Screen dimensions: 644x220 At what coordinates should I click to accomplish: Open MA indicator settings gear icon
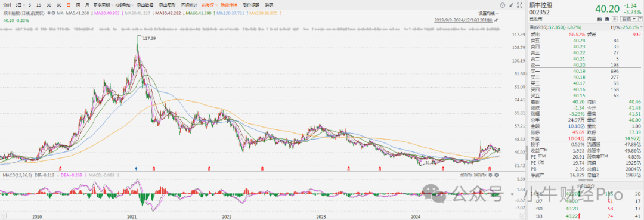[49, 13]
